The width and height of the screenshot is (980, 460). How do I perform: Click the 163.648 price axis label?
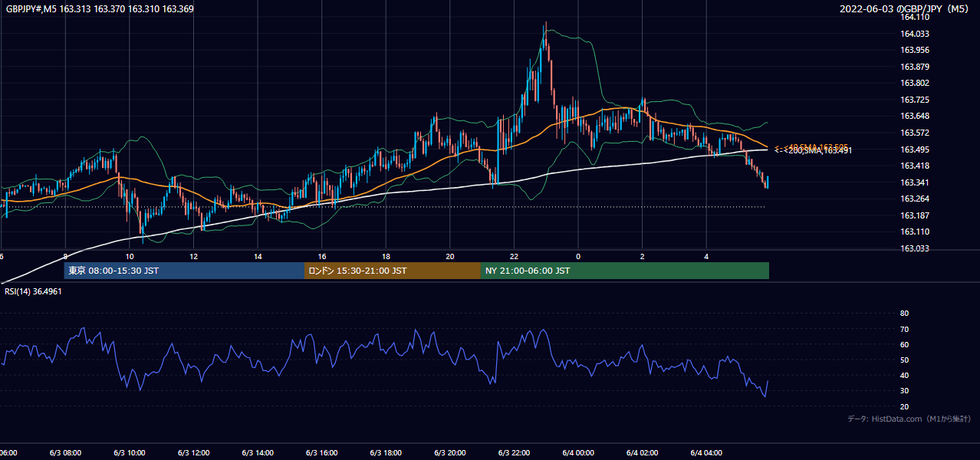pos(914,116)
